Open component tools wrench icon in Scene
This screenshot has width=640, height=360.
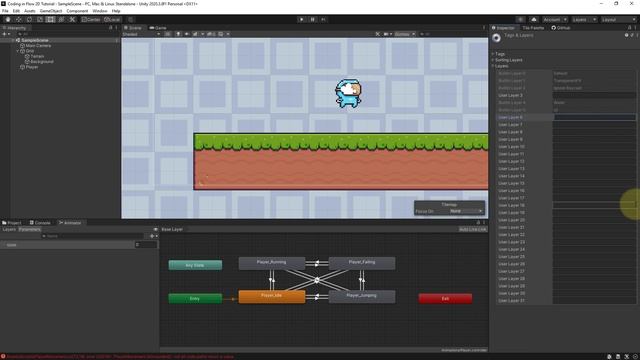pyautogui.click(x=378, y=34)
